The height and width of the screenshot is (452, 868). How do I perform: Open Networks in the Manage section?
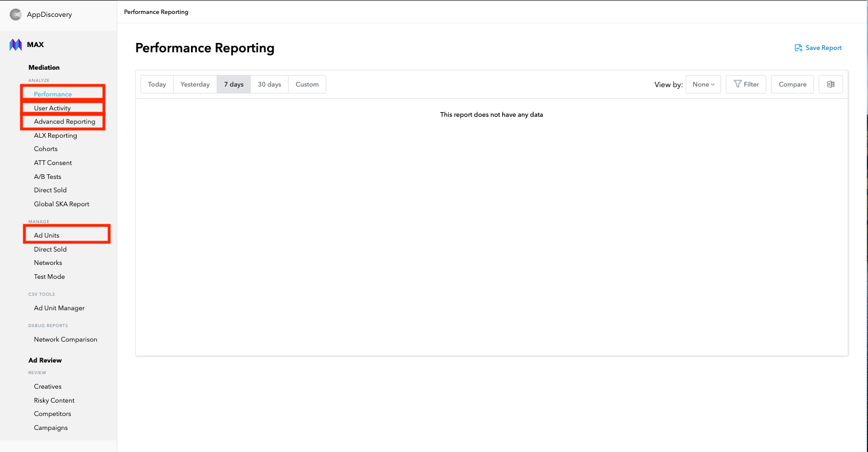click(48, 263)
